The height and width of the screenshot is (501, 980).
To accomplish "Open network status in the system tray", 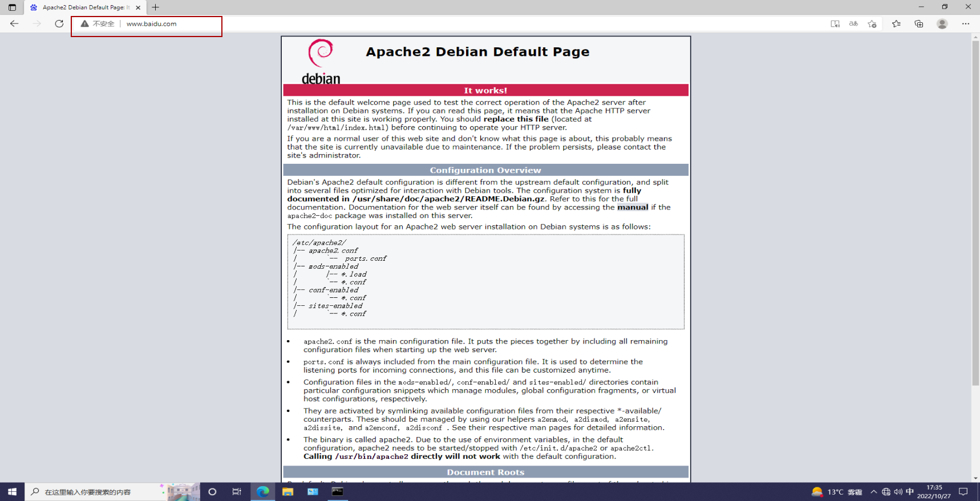I will tap(886, 492).
